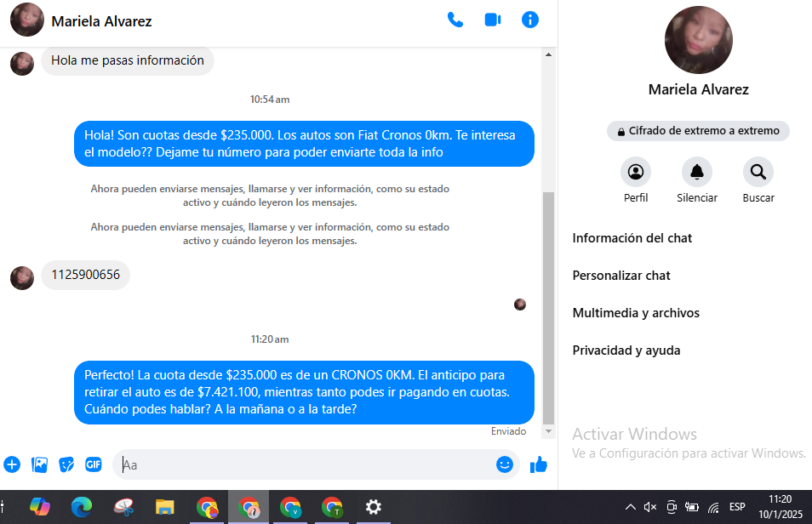The width and height of the screenshot is (812, 524).
Task: Open Copilot from the taskbar
Action: point(40,507)
